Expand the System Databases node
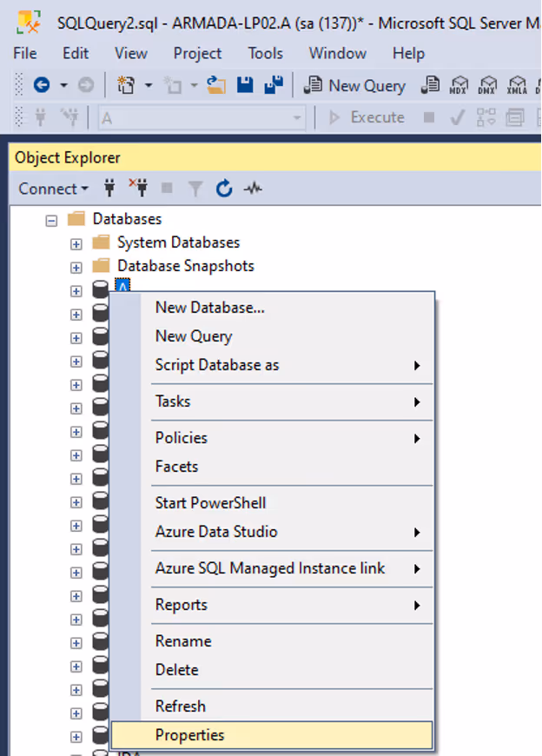 point(76,244)
